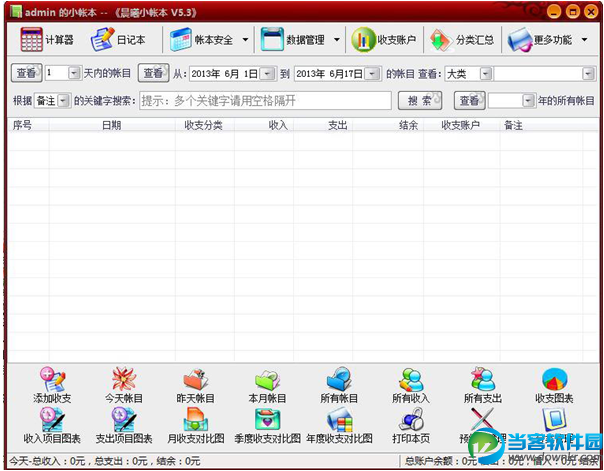The height and width of the screenshot is (471, 604).
Task: Open the 计算器 calculator tool
Action: [x=47, y=40]
